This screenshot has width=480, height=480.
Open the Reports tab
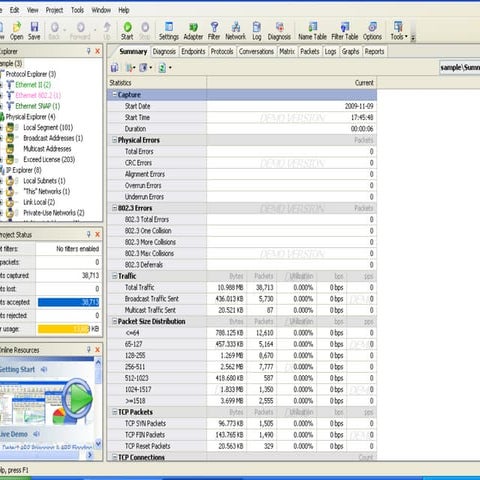(374, 51)
